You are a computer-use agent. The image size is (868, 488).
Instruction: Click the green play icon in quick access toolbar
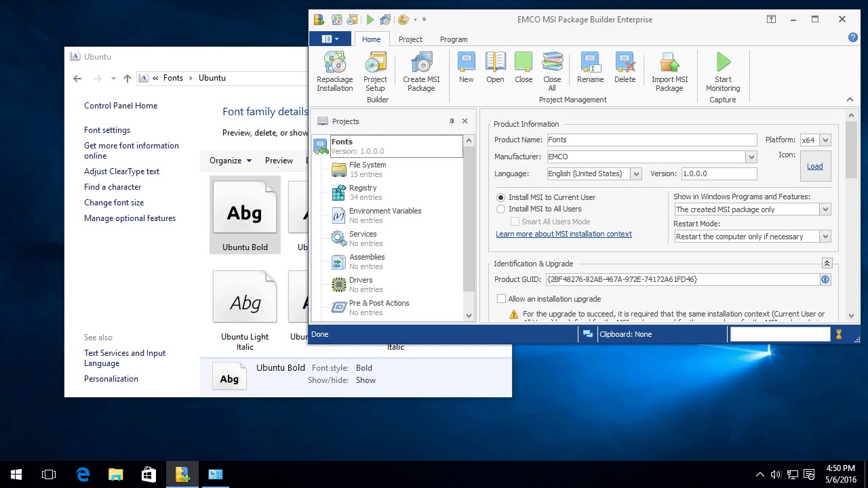pos(370,20)
